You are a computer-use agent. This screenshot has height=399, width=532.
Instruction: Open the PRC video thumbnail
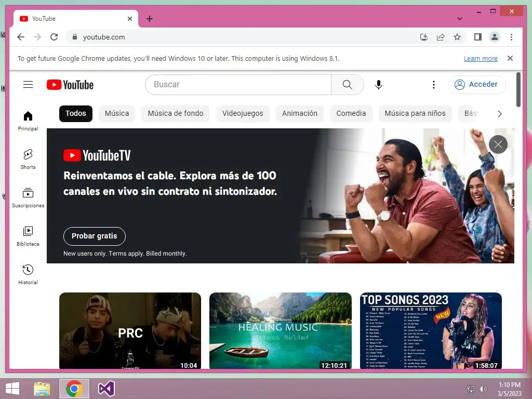pos(130,331)
